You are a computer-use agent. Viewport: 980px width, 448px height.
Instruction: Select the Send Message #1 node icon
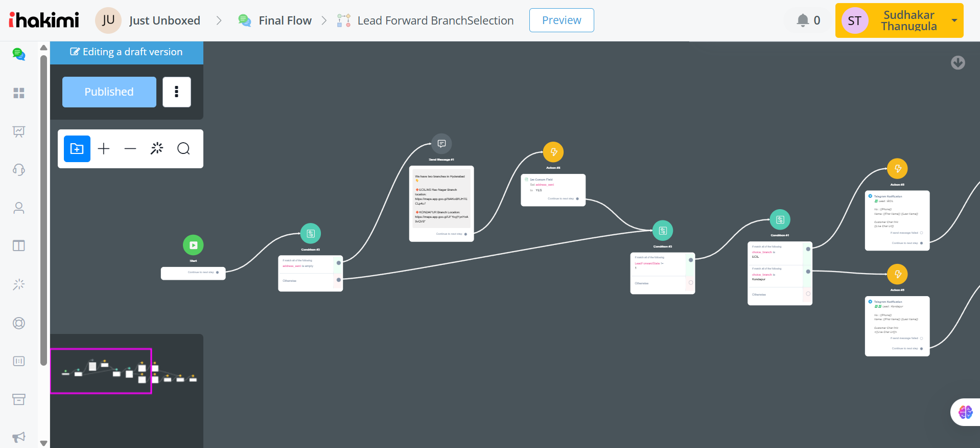click(441, 144)
